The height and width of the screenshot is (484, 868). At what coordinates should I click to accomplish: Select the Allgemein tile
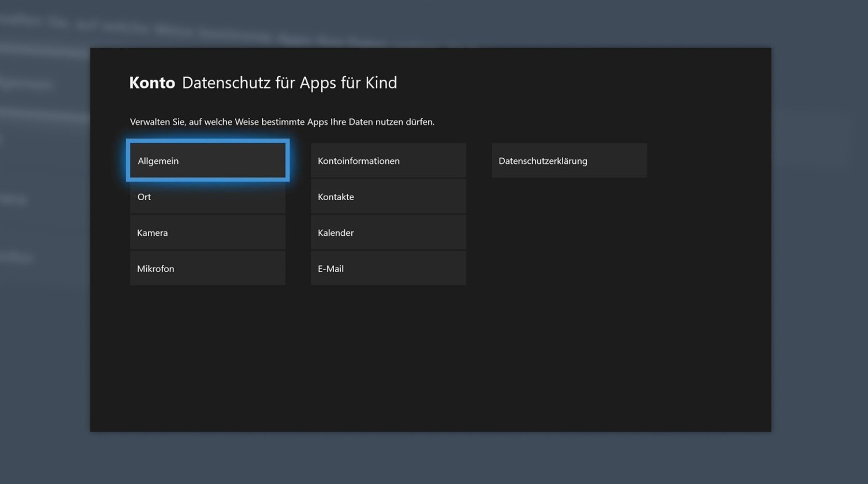207,161
